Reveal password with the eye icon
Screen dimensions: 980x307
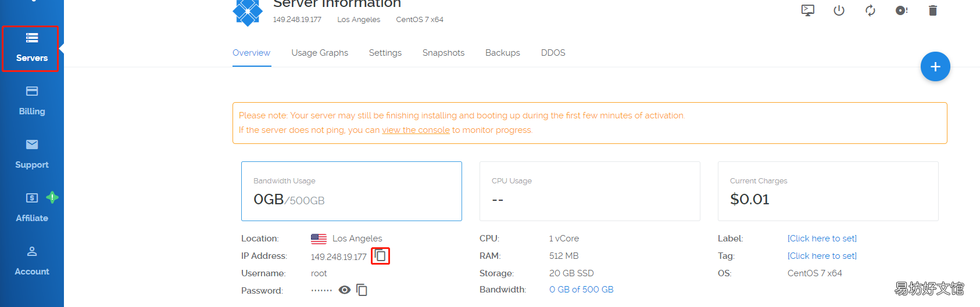345,290
